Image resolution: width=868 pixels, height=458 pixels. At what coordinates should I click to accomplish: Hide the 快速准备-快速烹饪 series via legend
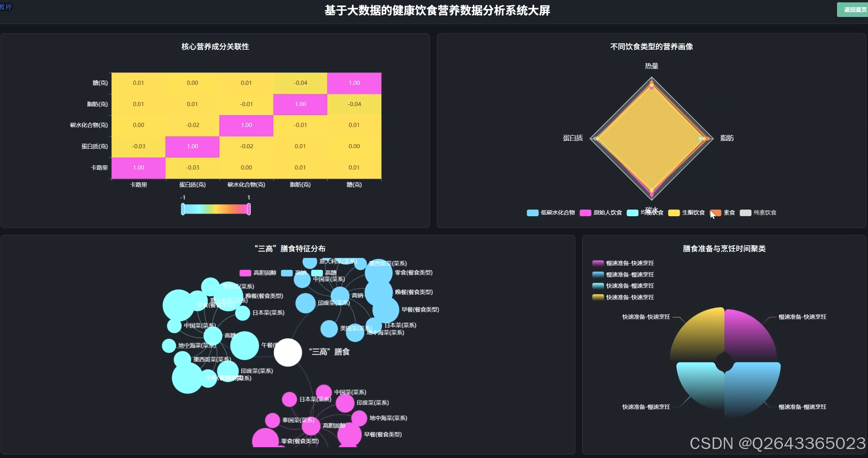click(x=597, y=297)
